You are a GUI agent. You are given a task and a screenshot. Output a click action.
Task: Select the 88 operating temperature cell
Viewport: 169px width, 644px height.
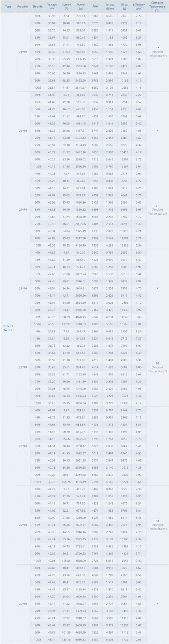[158, 525]
